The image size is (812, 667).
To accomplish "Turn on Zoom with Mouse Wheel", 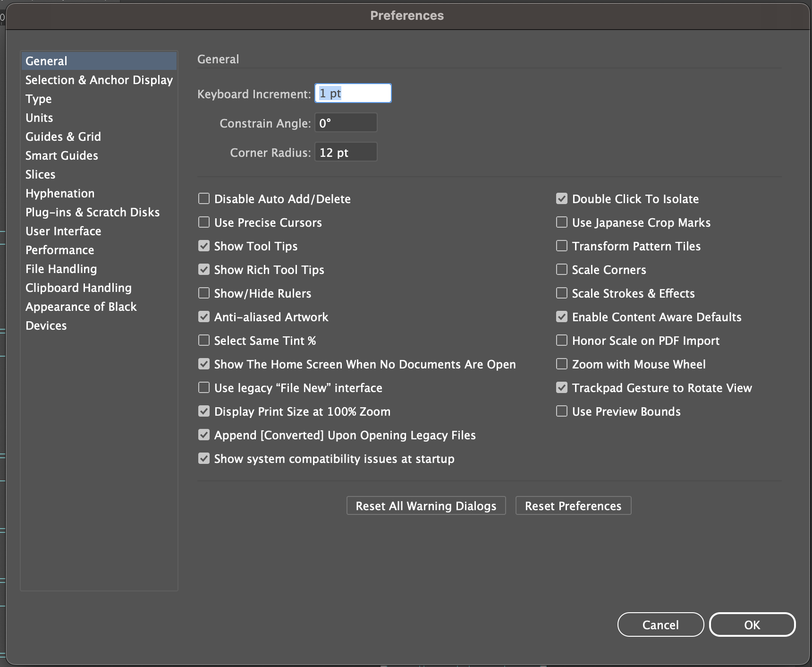I will point(562,364).
